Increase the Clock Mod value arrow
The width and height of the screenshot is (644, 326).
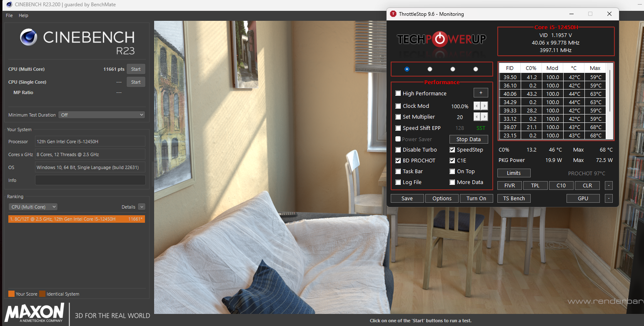tap(484, 106)
